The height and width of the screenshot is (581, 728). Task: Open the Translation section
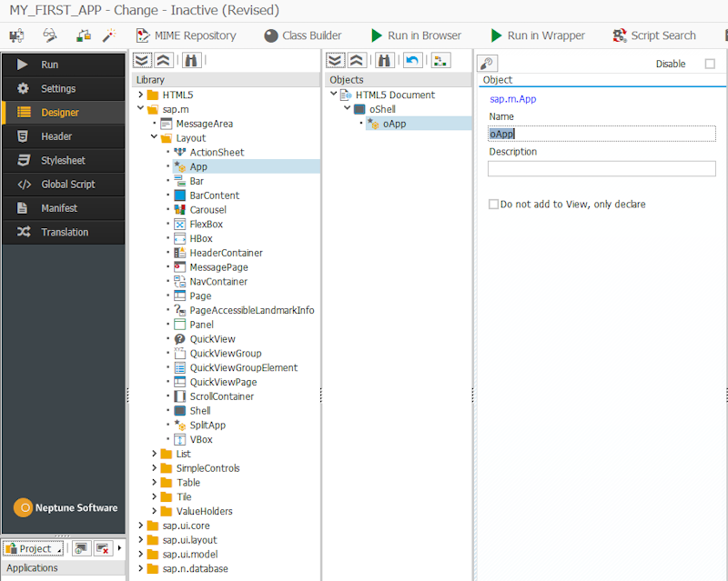64,232
